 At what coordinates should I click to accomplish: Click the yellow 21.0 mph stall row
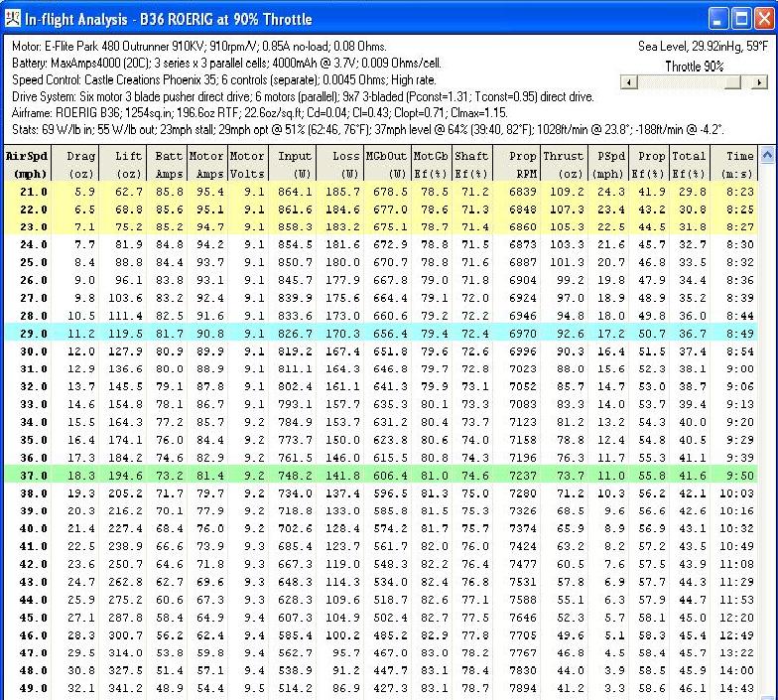377,190
